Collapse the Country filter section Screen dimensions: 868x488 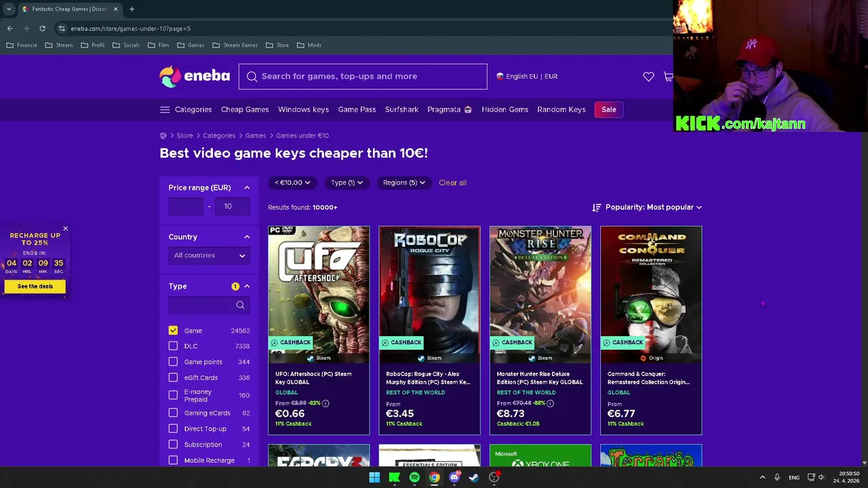pyautogui.click(x=247, y=237)
